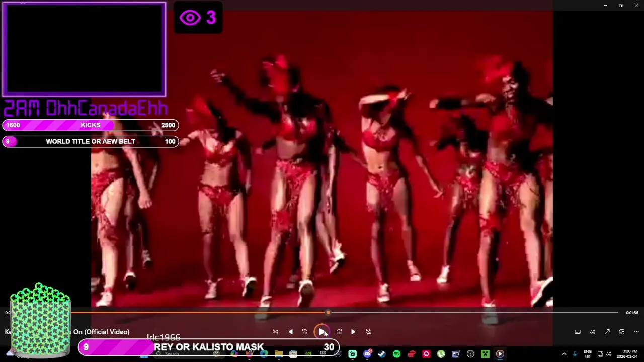Viewport: 644px width, 362px height.
Task: Open Microsoft Edge from the taskbar
Action: tap(264, 354)
